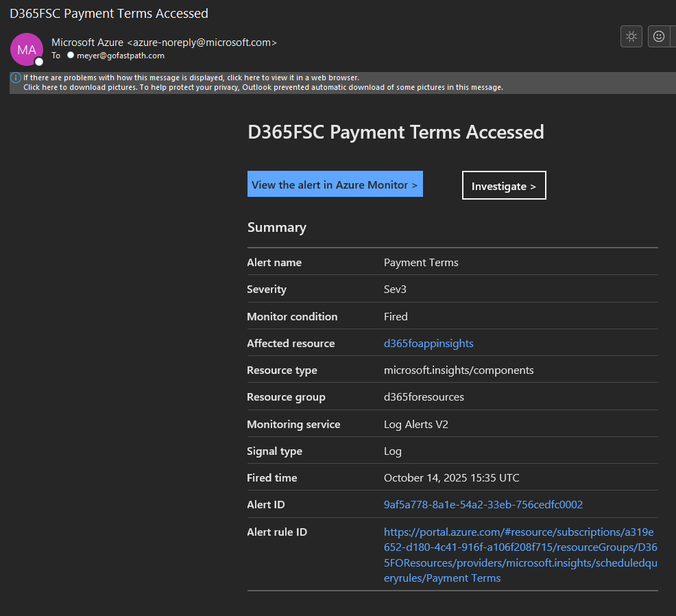Click View the alert in Azure Monitor
This screenshot has width=676, height=616.
tap(335, 185)
